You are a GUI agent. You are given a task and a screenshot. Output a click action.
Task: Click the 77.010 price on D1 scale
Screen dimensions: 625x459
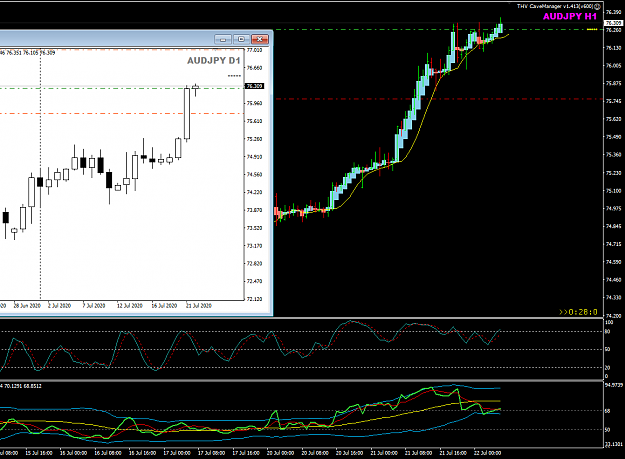click(x=254, y=50)
